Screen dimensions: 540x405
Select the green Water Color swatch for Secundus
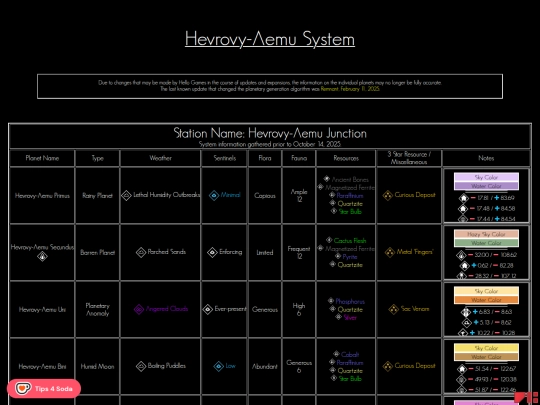(486, 243)
